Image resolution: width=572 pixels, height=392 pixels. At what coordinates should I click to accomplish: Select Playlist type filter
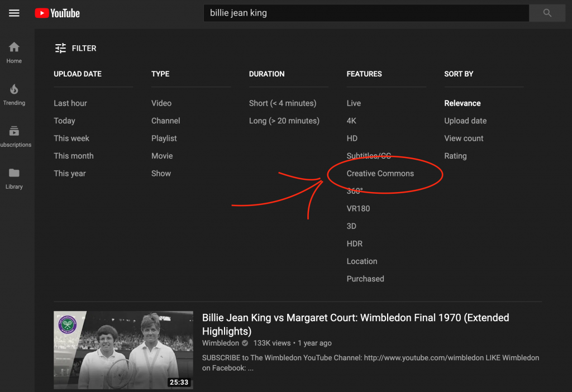tap(164, 138)
